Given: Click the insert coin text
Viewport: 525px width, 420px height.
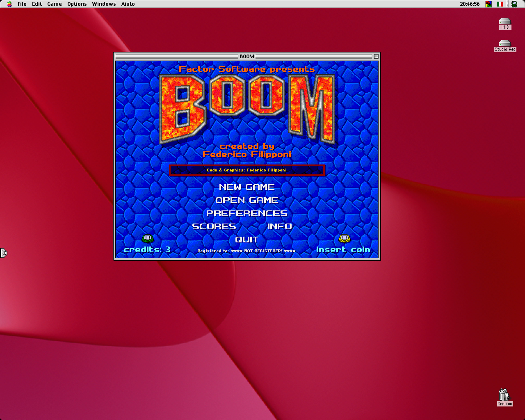Looking at the screenshot, I should tap(343, 249).
